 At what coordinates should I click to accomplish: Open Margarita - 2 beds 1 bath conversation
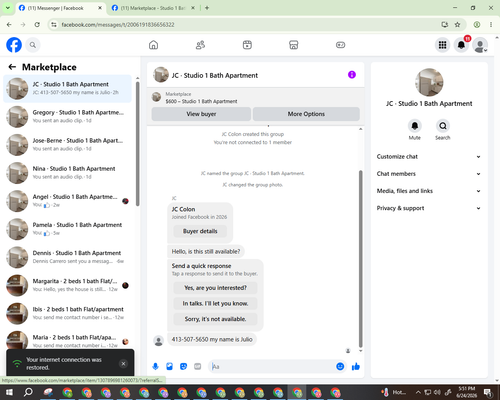(67, 285)
